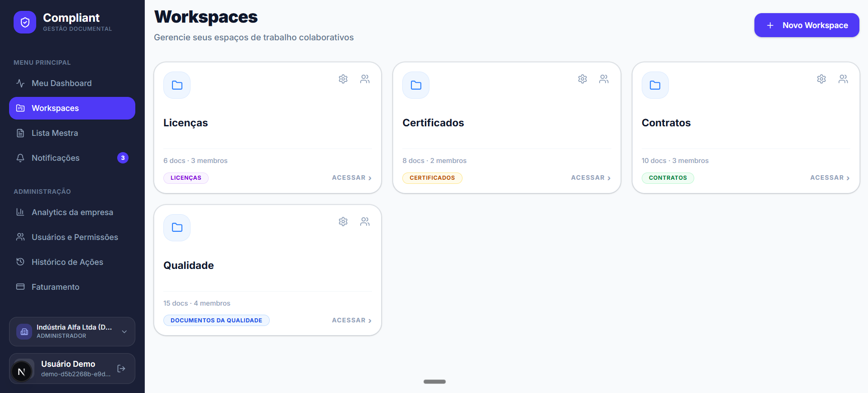
Task: Open Analytics da empresa
Action: point(72,212)
